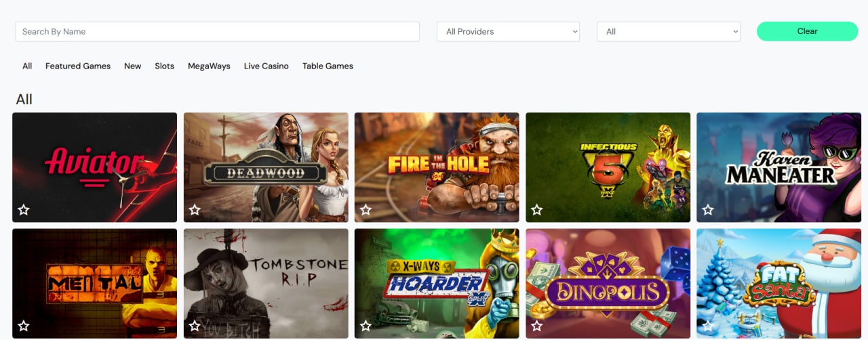Open the All Providers dropdown

(x=509, y=31)
